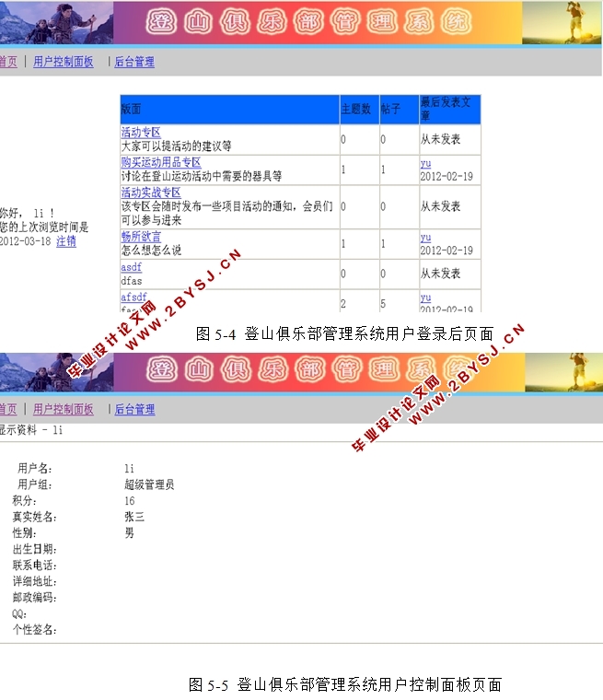Go to 后台管理 in figure 5-4 page navigation

[134, 62]
